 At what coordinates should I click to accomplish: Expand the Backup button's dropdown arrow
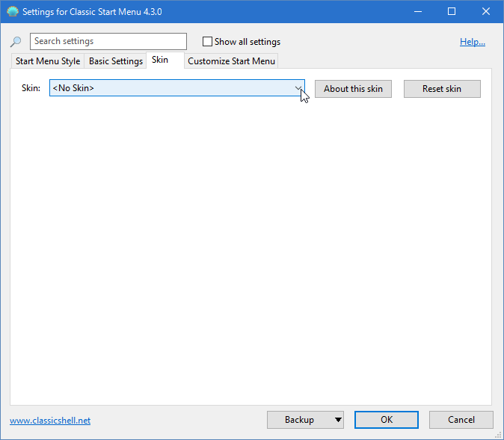coord(338,420)
